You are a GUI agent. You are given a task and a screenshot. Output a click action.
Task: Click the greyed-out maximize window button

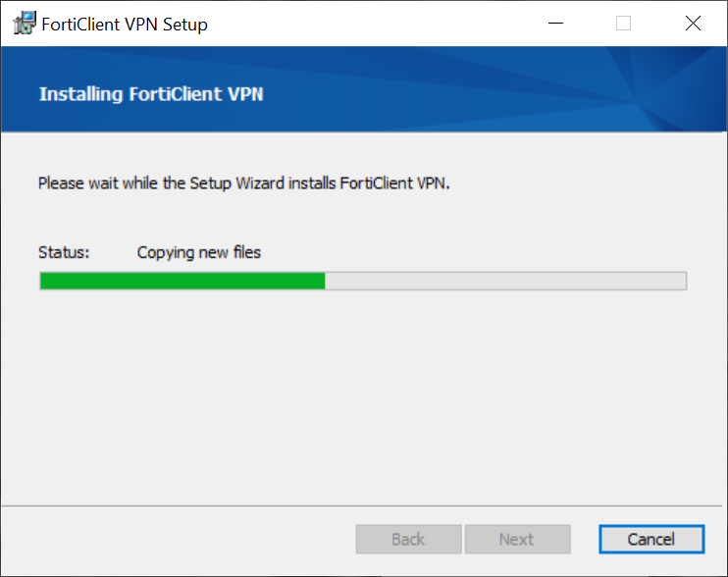click(623, 24)
